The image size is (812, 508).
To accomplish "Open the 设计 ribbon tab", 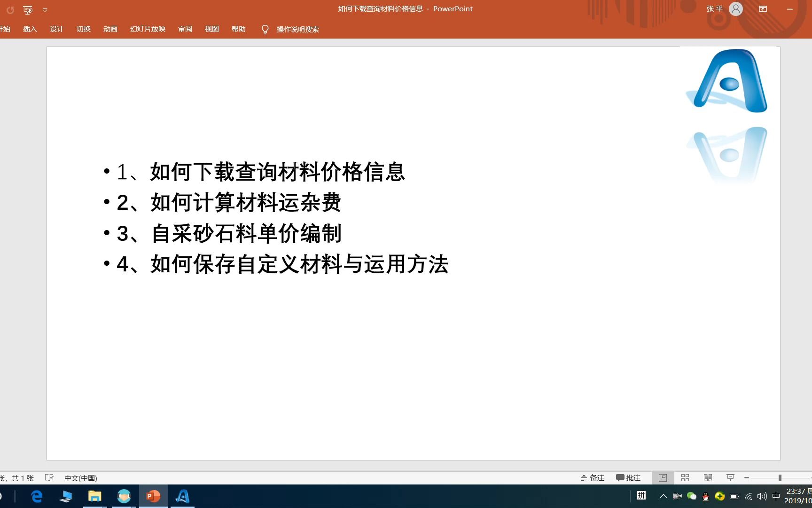I will click(56, 29).
